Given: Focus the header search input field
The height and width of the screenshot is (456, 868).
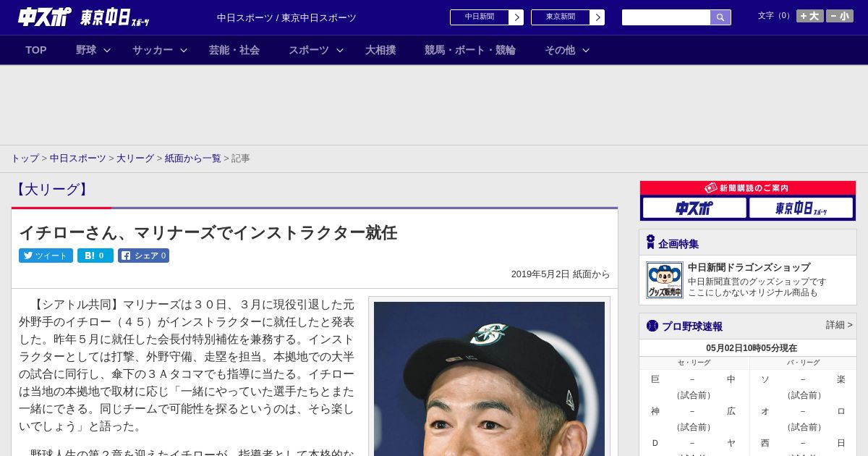Looking at the screenshot, I should click(x=666, y=17).
